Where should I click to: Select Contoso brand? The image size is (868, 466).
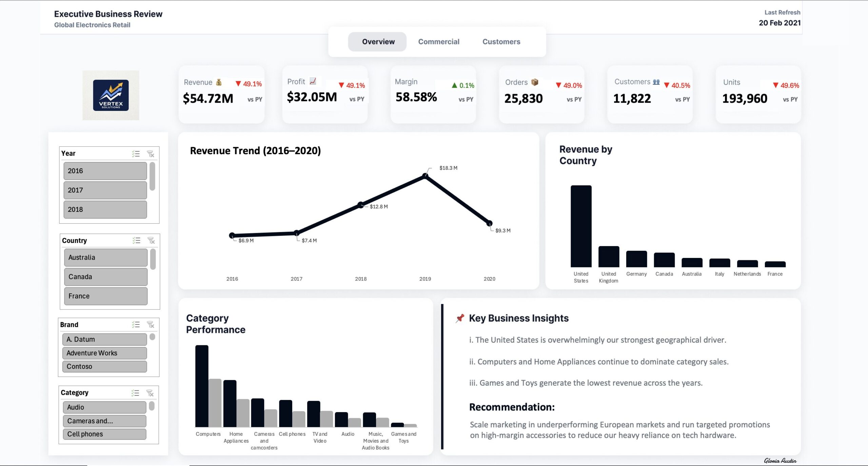click(x=104, y=366)
